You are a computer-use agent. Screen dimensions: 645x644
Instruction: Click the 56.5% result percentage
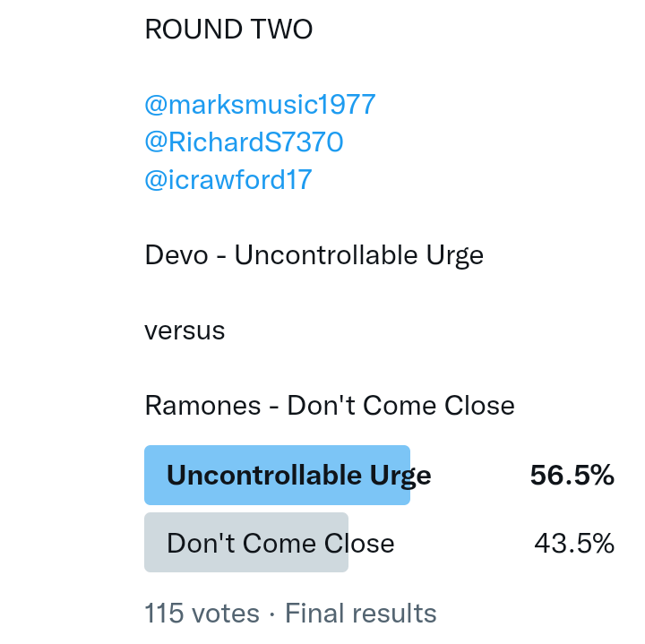(x=572, y=476)
